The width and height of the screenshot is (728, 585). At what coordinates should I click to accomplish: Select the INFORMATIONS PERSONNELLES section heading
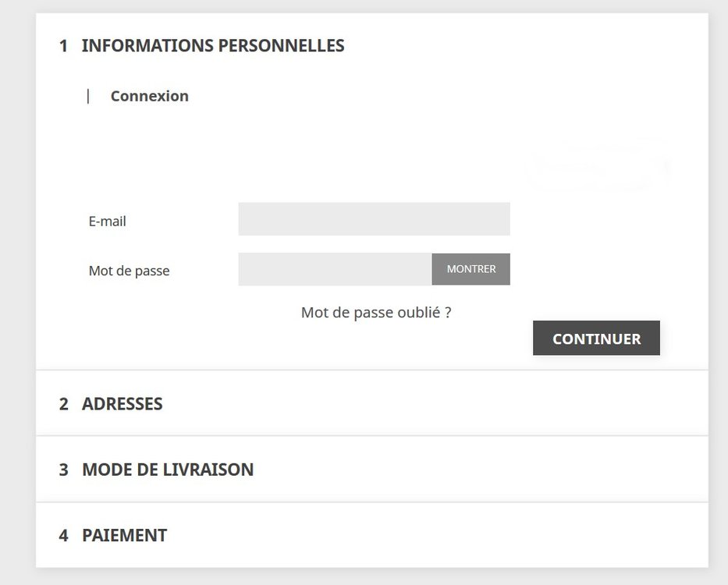pyautogui.click(x=212, y=46)
